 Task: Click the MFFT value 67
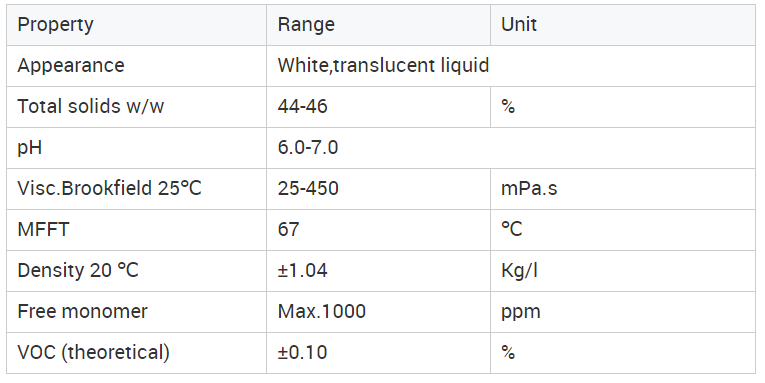pyautogui.click(x=288, y=229)
